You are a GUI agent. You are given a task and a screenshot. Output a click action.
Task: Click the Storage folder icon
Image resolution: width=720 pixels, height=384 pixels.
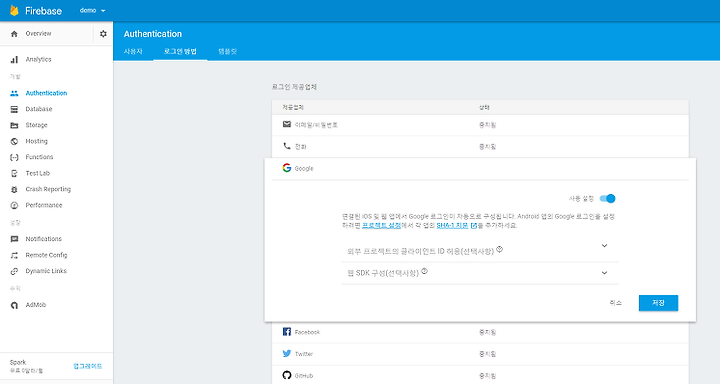[x=14, y=125]
